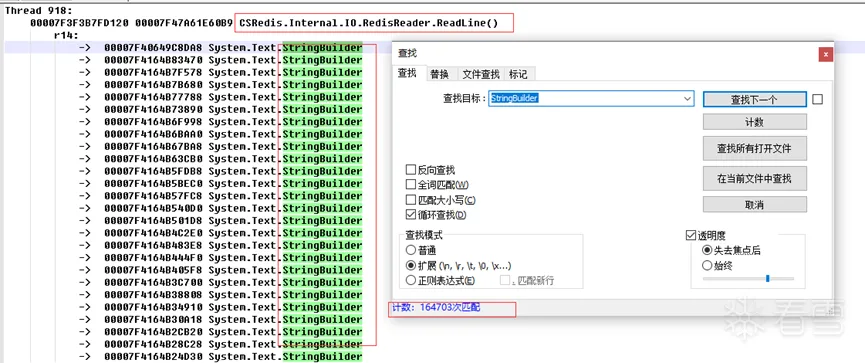This screenshot has width=865, height=363.
Task: Click the 取消 button
Action: (754, 205)
